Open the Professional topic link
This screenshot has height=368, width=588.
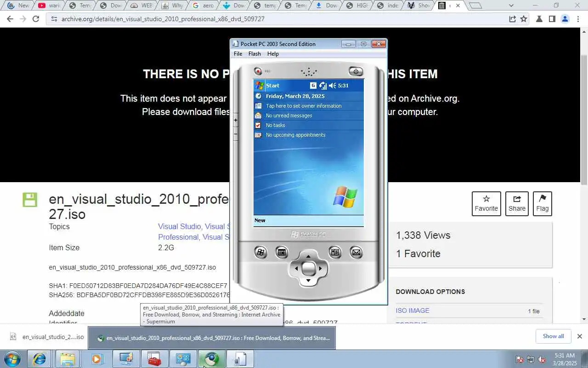click(179, 237)
